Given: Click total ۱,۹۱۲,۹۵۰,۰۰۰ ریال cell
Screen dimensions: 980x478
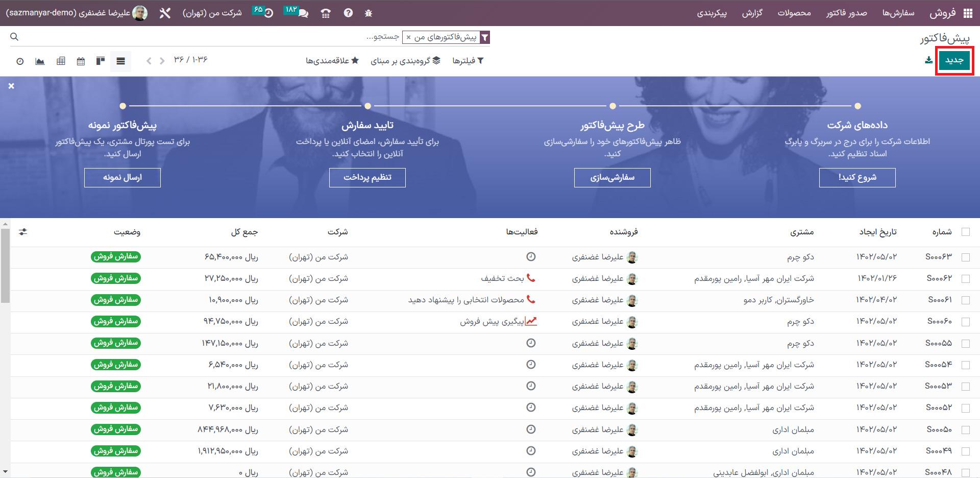Looking at the screenshot, I should pos(228,451).
